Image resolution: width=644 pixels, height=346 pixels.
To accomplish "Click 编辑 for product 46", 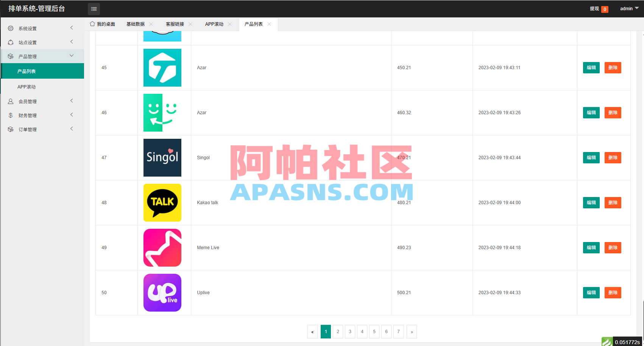I will pos(591,113).
